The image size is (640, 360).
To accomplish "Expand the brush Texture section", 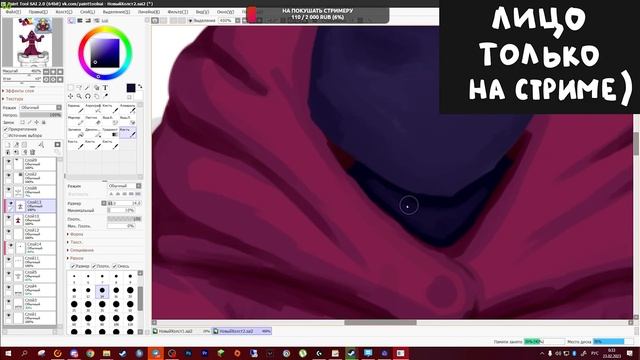I will pyautogui.click(x=75, y=242).
